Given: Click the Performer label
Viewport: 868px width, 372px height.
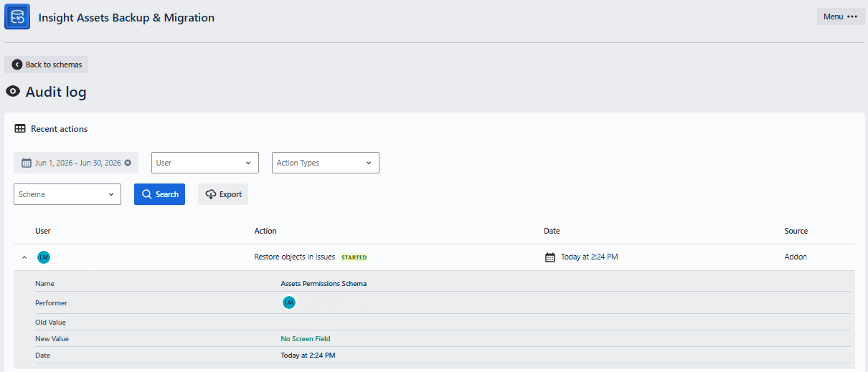Looking at the screenshot, I should (x=51, y=303).
